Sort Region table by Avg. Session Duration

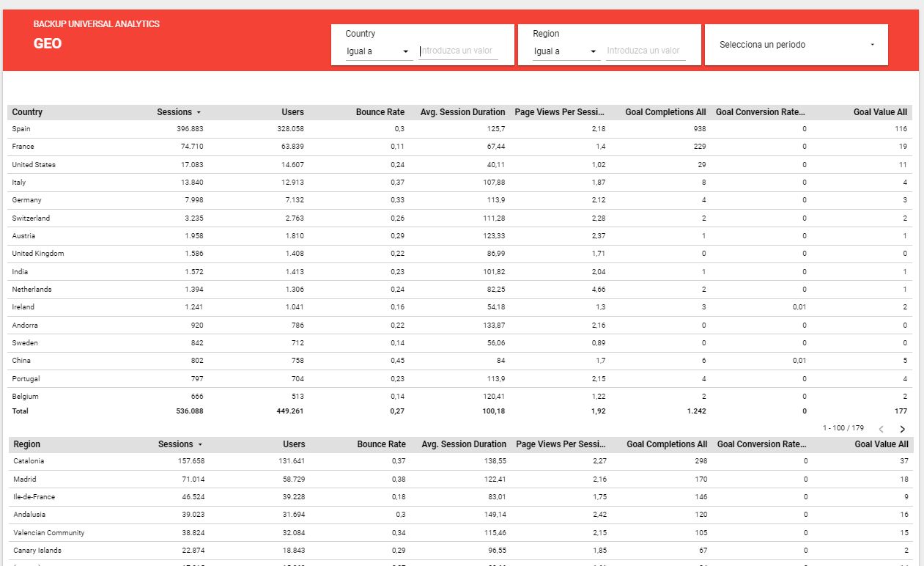pyautogui.click(x=464, y=444)
